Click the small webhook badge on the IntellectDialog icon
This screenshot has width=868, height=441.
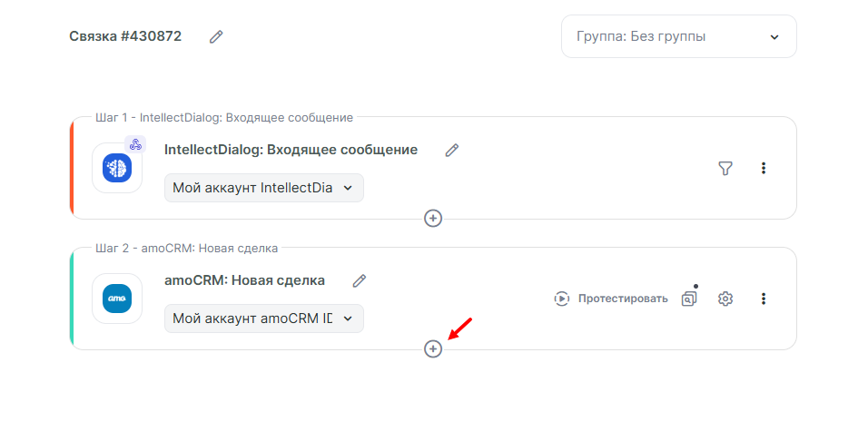[x=135, y=144]
